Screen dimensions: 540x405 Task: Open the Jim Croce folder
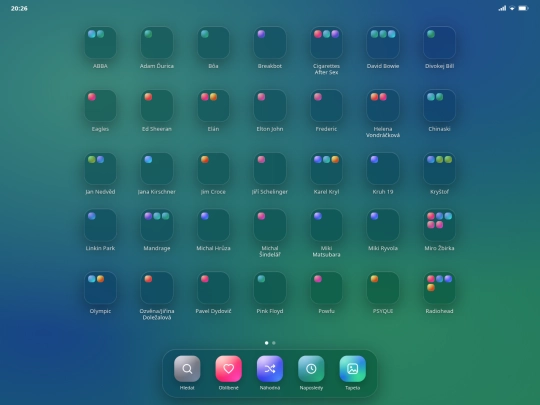(213, 169)
